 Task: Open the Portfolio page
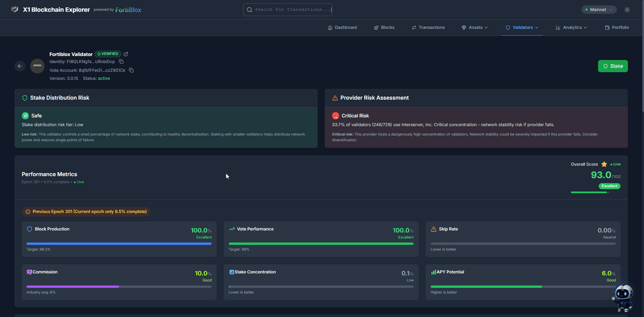(x=617, y=28)
